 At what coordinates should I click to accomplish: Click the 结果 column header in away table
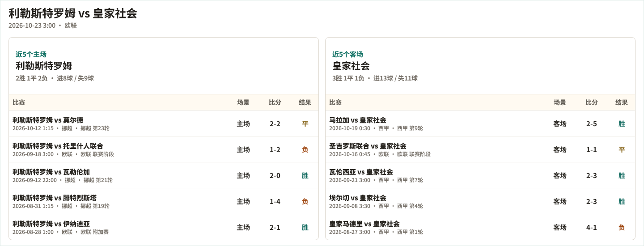click(x=622, y=102)
